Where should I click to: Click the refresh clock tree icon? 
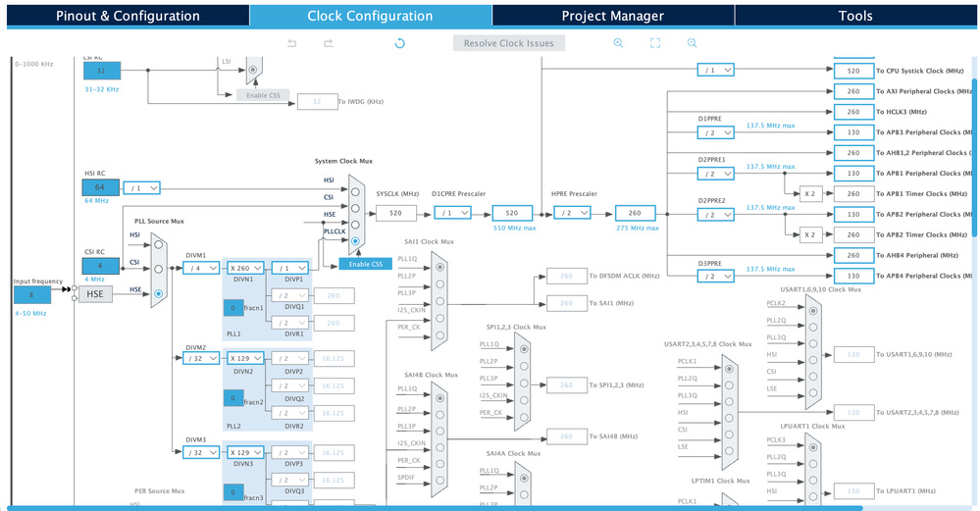[400, 43]
